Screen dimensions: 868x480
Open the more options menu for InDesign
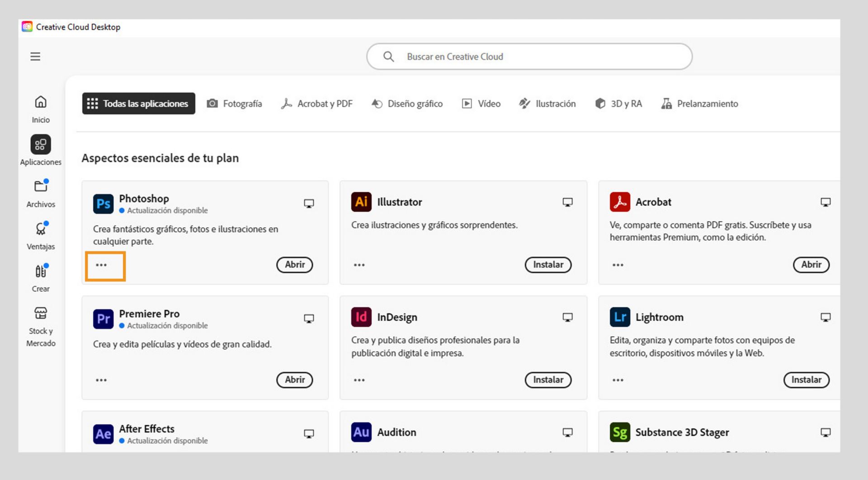(359, 380)
